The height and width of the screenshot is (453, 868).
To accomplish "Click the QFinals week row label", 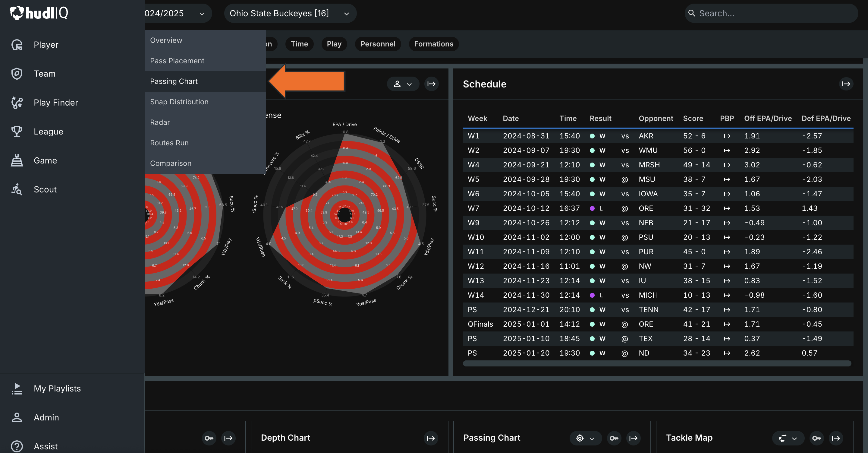I will [480, 324].
